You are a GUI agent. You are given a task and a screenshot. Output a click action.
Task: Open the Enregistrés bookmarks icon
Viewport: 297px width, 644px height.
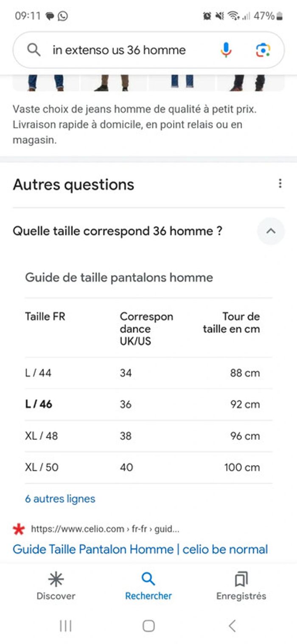click(241, 579)
